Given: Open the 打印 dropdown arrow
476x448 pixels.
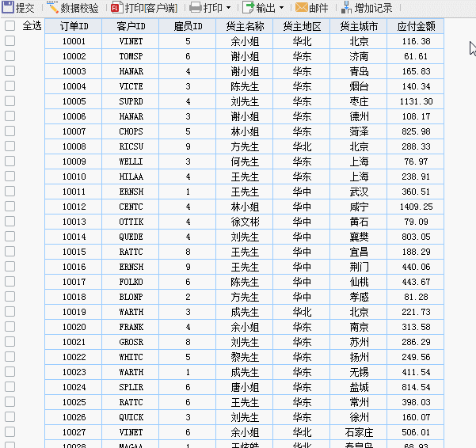Looking at the screenshot, I should pos(229,8).
